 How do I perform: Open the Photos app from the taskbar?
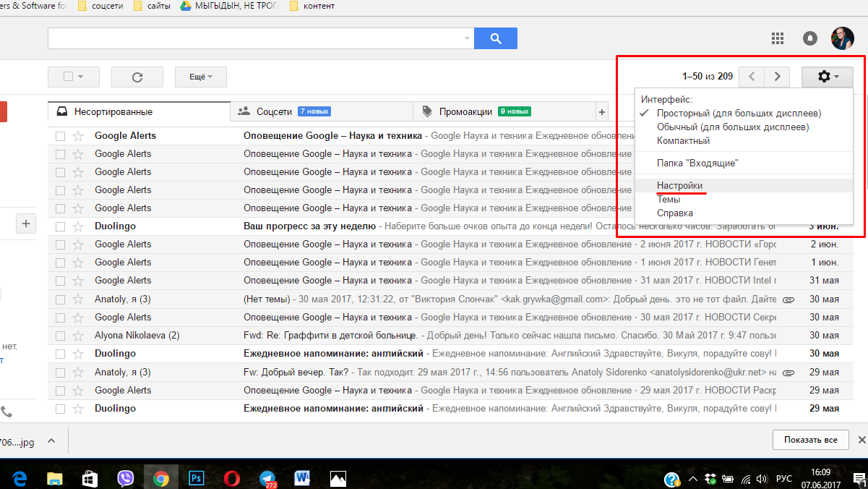pyautogui.click(x=338, y=478)
